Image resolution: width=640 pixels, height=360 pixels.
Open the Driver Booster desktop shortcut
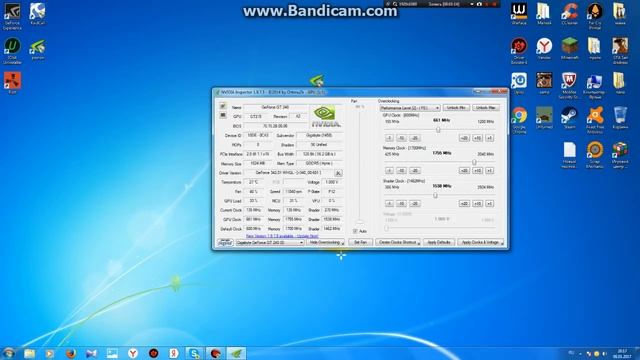519,51
